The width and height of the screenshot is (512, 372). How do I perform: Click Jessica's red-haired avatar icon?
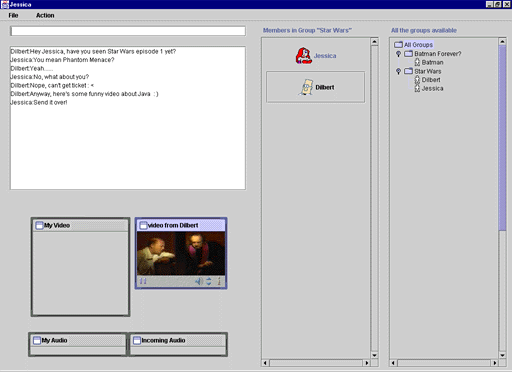303,56
